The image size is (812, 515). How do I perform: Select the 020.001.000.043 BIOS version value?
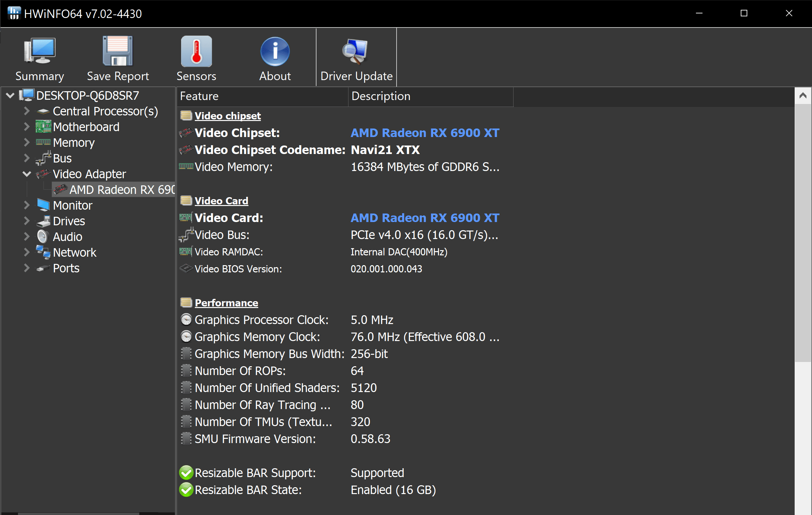386,269
